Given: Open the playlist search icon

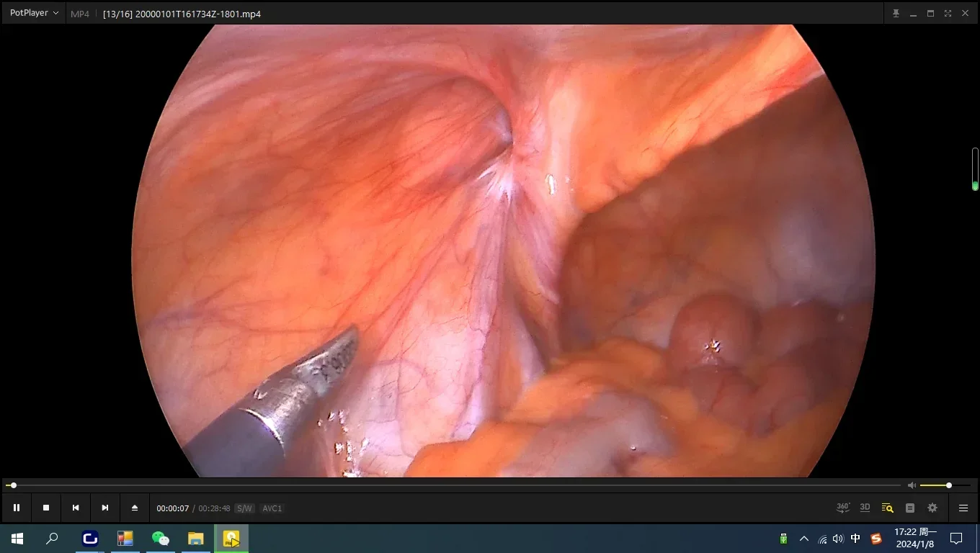Looking at the screenshot, I should (888, 508).
